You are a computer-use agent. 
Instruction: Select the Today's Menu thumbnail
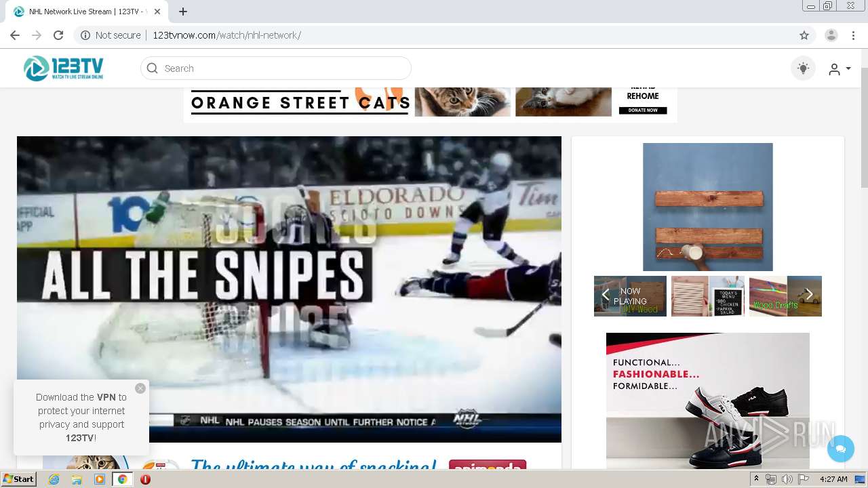pos(708,296)
